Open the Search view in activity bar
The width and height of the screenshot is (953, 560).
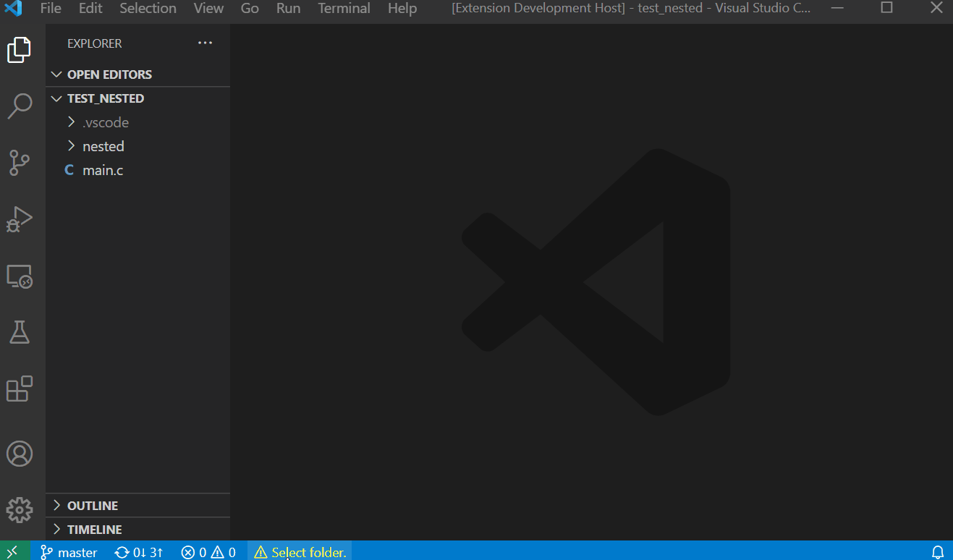click(x=20, y=106)
